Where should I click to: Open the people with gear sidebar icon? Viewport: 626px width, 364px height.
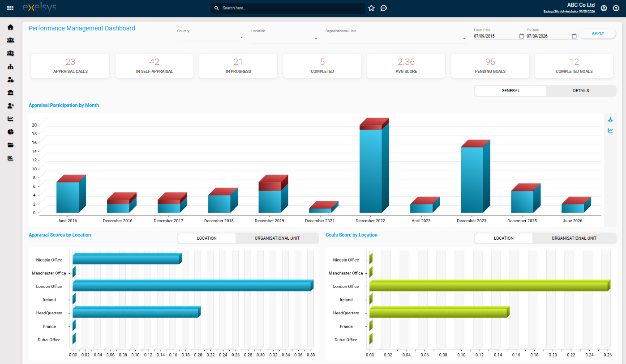pos(10,53)
